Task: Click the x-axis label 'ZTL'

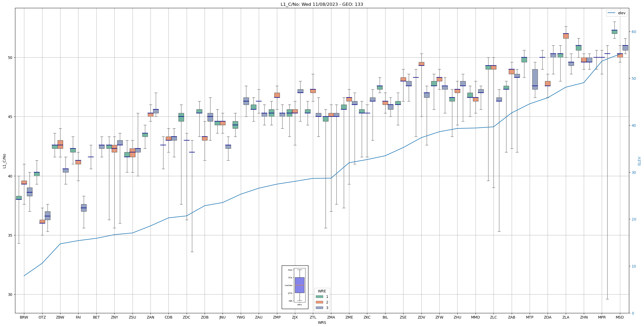Action: pos(313,317)
